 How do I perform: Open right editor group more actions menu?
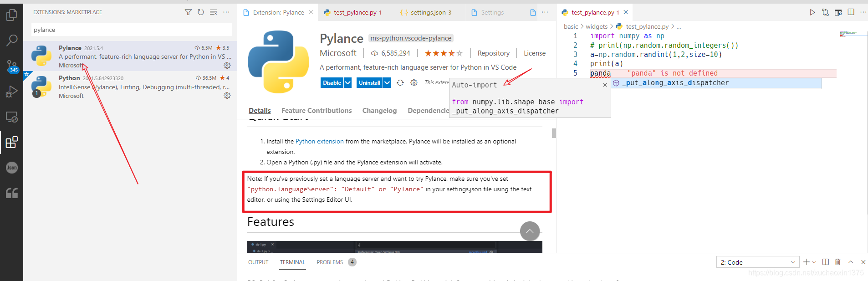coord(863,12)
